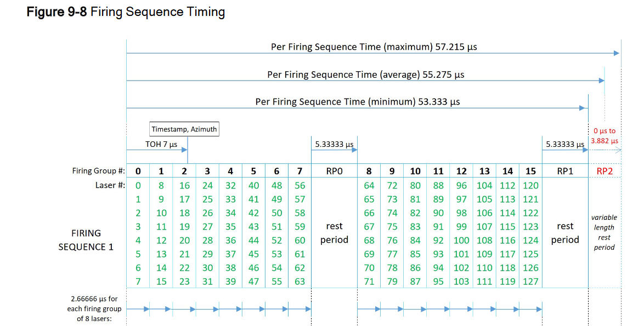Click the Figure 9-8 title text

pyautogui.click(x=125, y=12)
